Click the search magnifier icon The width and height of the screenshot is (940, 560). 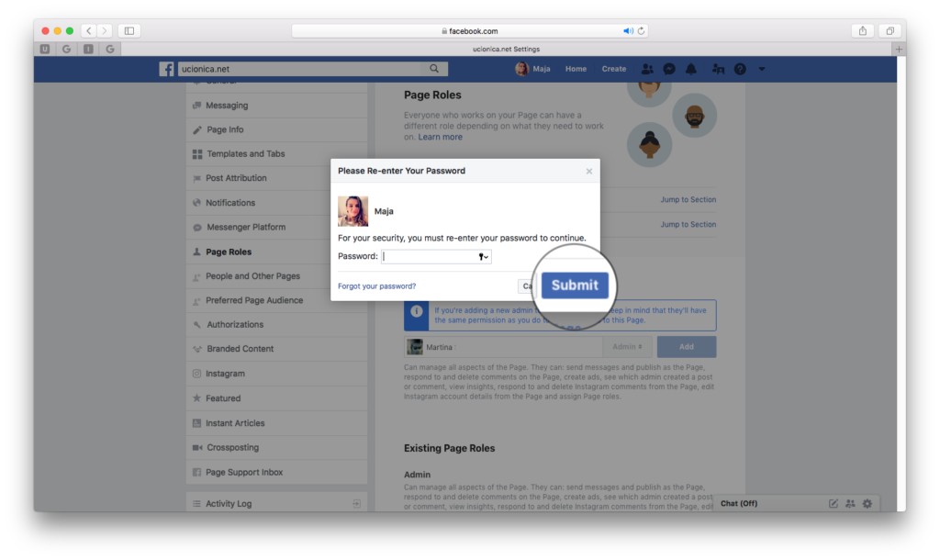pyautogui.click(x=434, y=69)
